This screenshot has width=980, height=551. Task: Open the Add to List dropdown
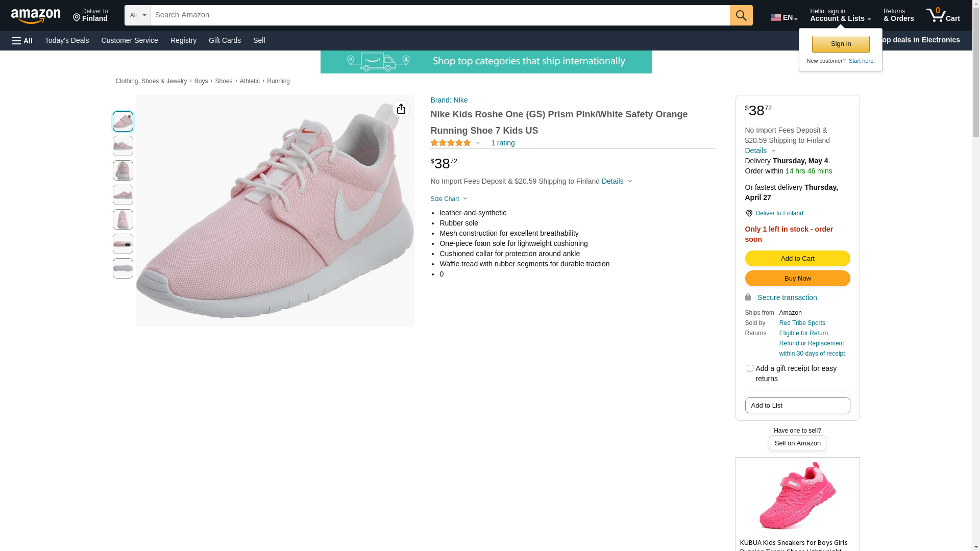pos(797,406)
